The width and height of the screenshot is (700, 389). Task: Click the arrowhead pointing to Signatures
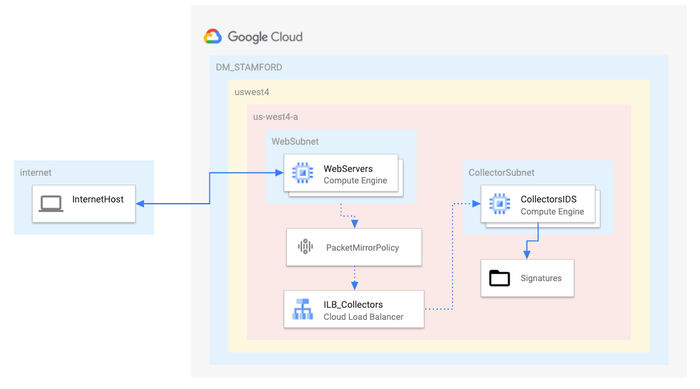[527, 255]
